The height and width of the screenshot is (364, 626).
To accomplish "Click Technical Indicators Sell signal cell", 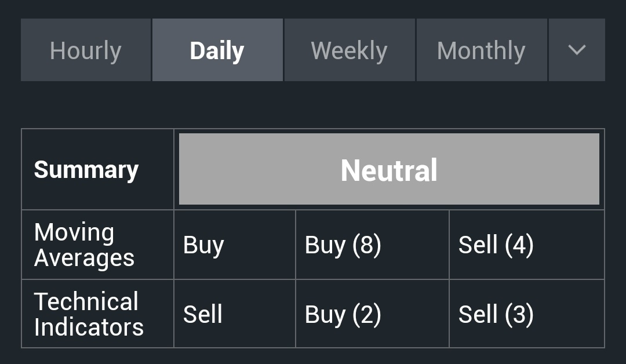I will tap(235, 314).
